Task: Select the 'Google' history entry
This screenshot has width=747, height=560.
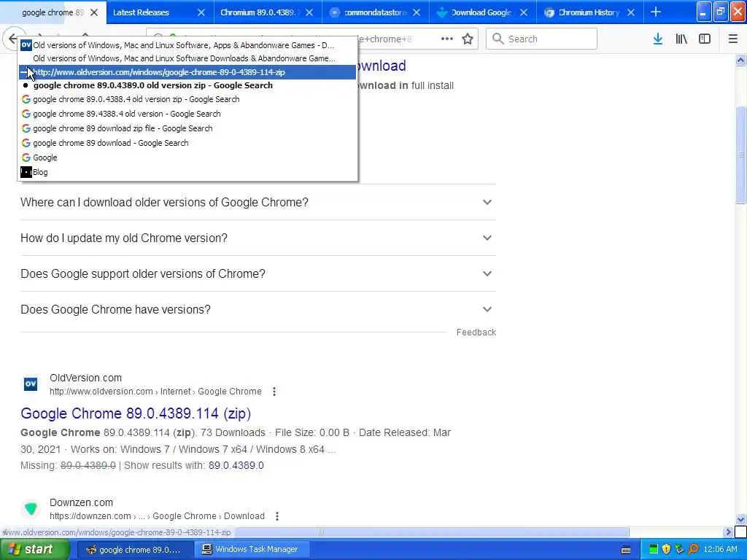Action: tap(187, 157)
